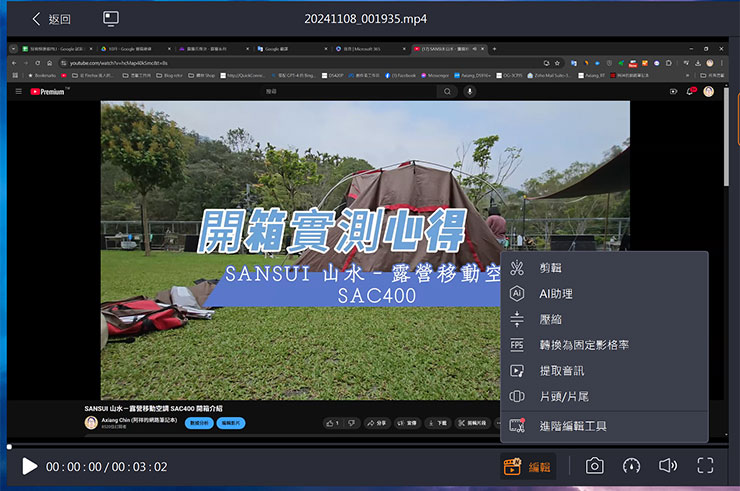Image resolution: width=740 pixels, height=491 pixels.
Task: Switch to the Google 翻譯 browser tab
Action: click(290, 49)
